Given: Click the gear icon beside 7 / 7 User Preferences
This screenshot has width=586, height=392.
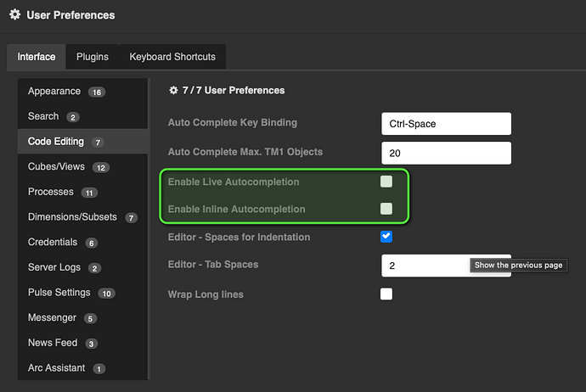Looking at the screenshot, I should tap(174, 90).
